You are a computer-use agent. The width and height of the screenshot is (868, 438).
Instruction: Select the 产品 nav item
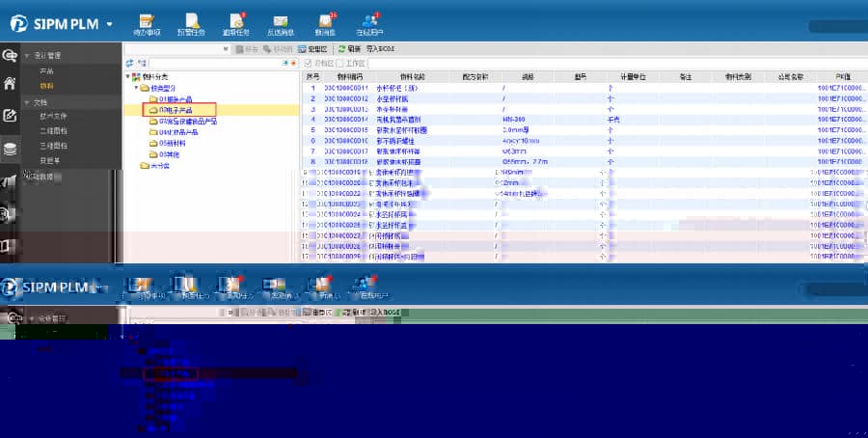tap(46, 71)
